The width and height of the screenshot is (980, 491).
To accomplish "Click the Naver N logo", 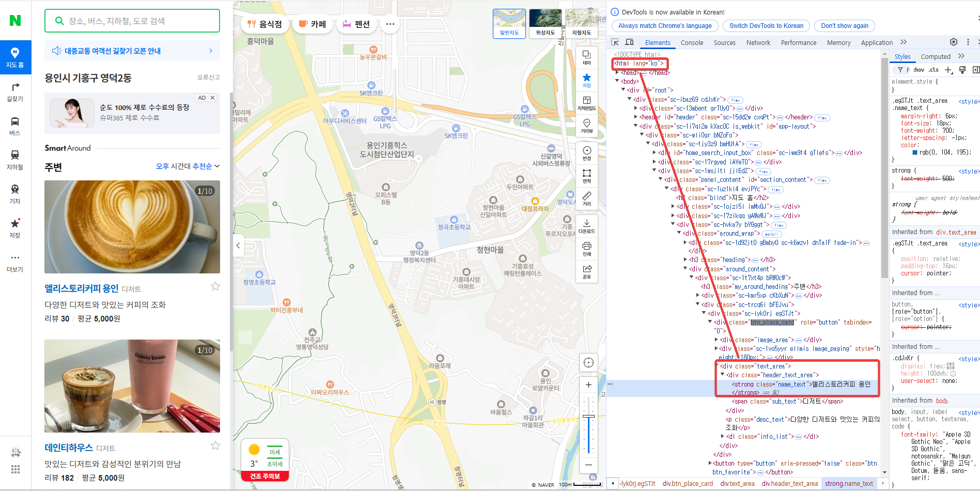I will coord(15,20).
